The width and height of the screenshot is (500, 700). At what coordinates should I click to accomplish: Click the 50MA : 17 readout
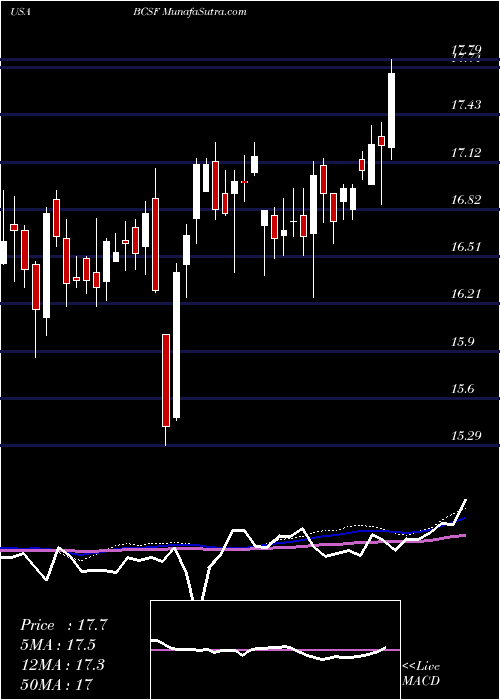click(x=56, y=684)
